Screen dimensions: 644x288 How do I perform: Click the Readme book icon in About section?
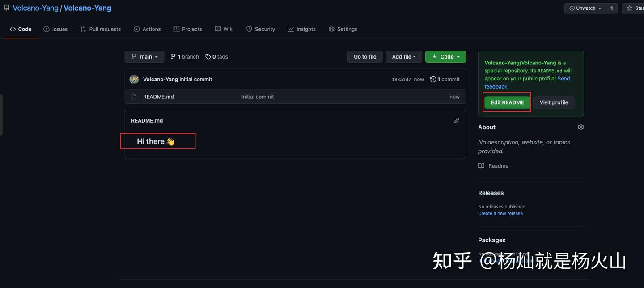click(481, 166)
